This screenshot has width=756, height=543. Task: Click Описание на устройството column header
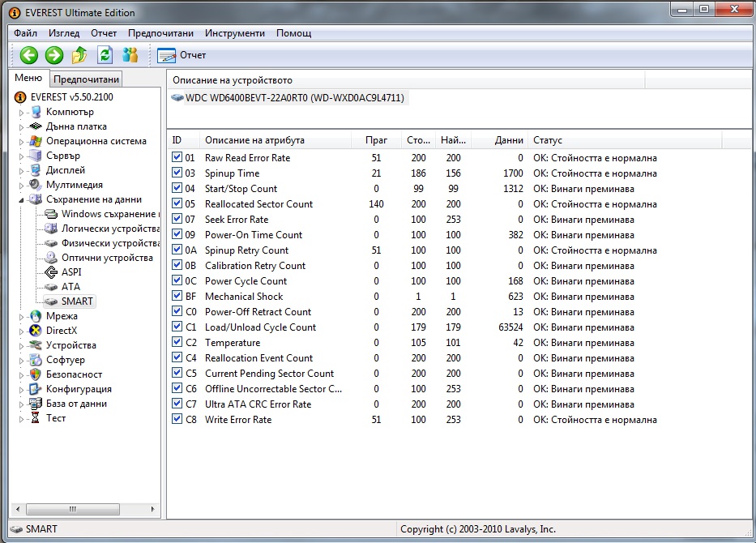pos(405,80)
